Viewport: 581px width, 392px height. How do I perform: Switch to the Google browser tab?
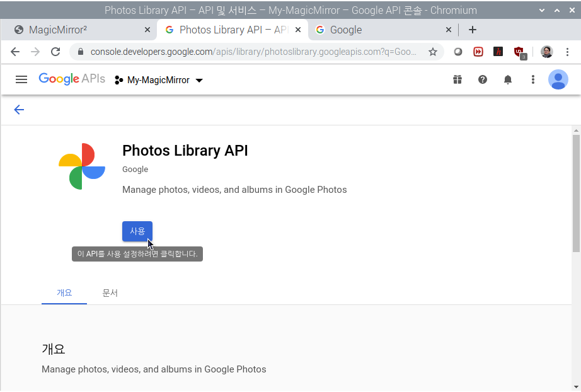(x=382, y=30)
